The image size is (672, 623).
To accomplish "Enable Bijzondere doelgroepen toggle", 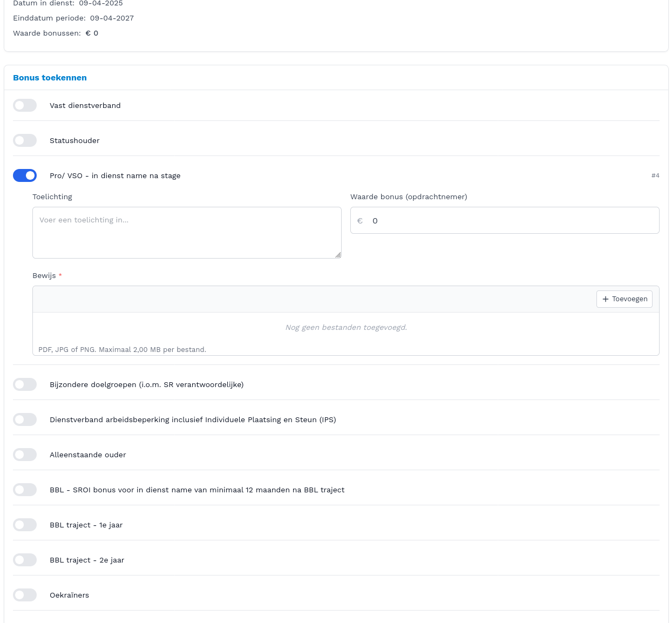I will pos(25,384).
